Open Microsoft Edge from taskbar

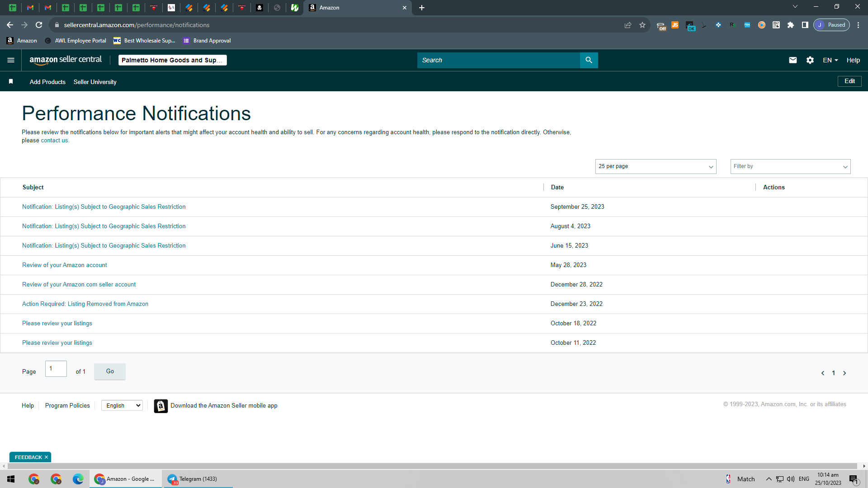[78, 479]
